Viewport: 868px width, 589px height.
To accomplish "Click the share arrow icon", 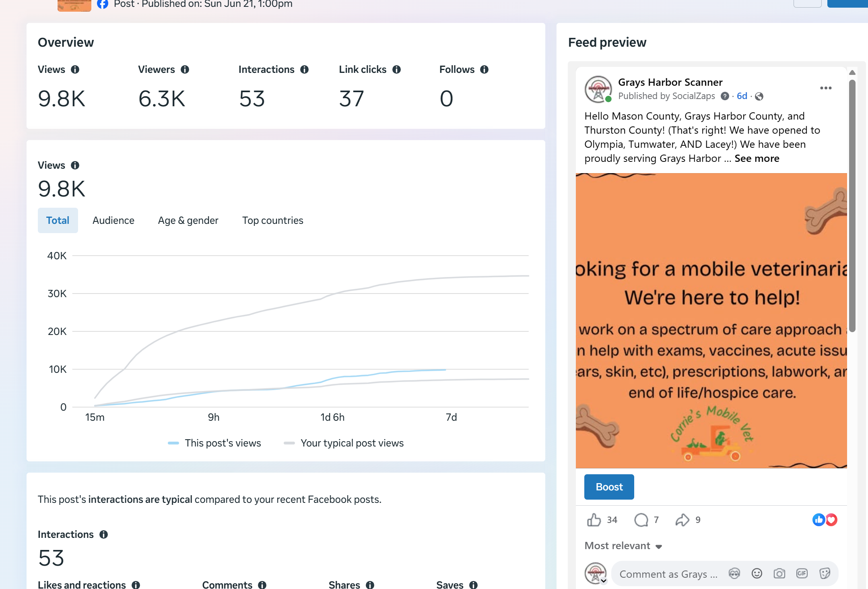I will coord(682,520).
